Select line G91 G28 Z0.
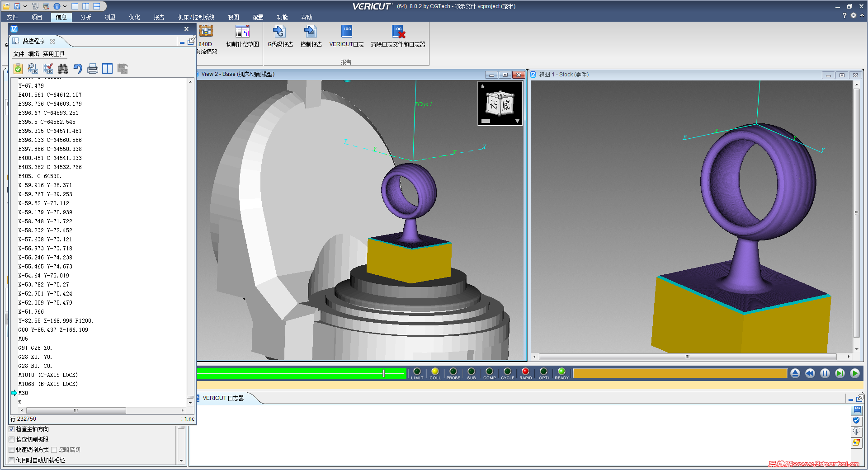868x470 pixels. tap(35, 348)
